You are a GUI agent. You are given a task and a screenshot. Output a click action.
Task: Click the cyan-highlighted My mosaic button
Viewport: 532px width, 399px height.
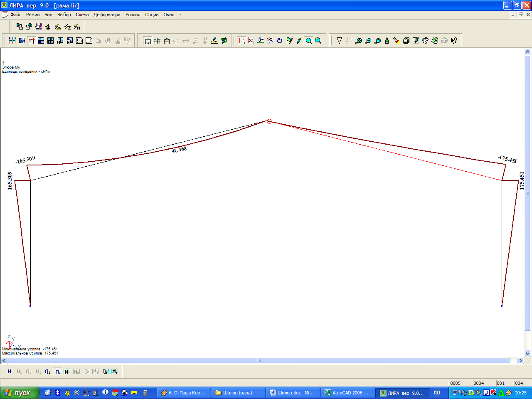(x=115, y=372)
